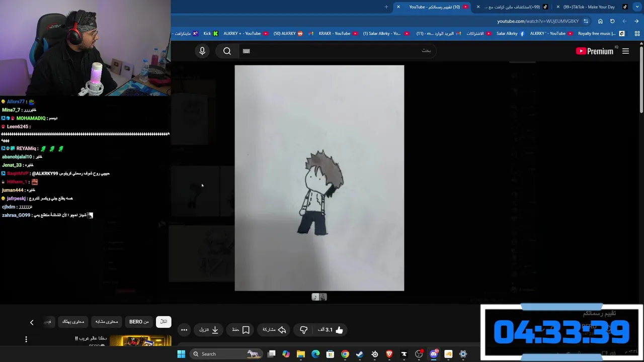Open Steam from the taskbar

[359, 354]
